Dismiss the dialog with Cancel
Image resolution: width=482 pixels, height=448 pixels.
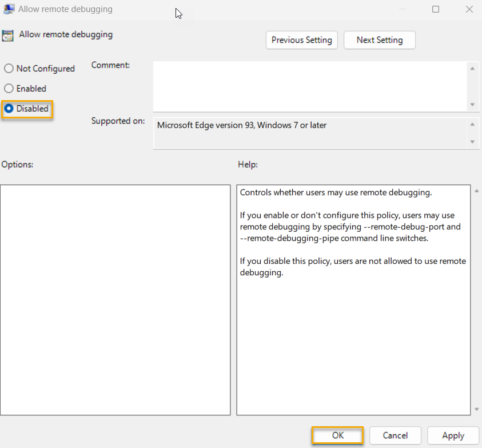[x=395, y=435]
